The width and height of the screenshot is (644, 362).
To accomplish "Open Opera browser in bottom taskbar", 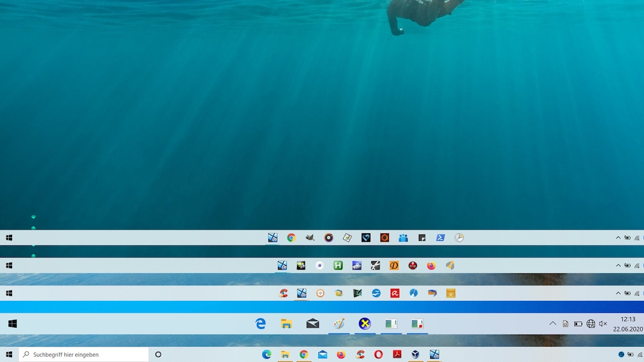I will coord(378,354).
